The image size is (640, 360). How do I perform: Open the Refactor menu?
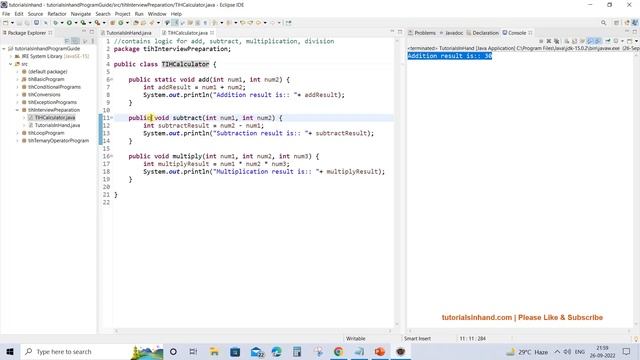tap(57, 14)
